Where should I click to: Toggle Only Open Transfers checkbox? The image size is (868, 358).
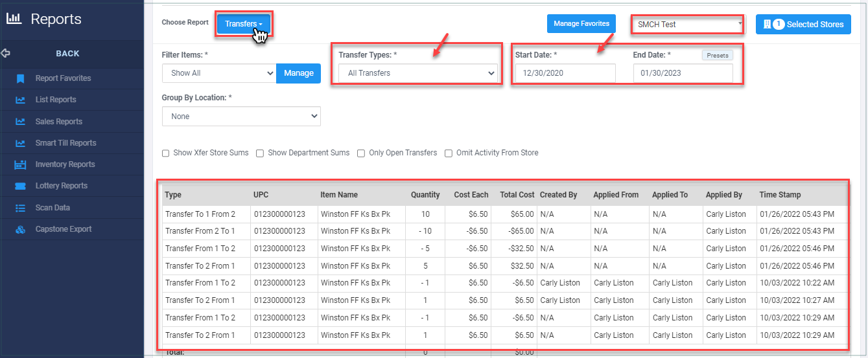tap(361, 153)
